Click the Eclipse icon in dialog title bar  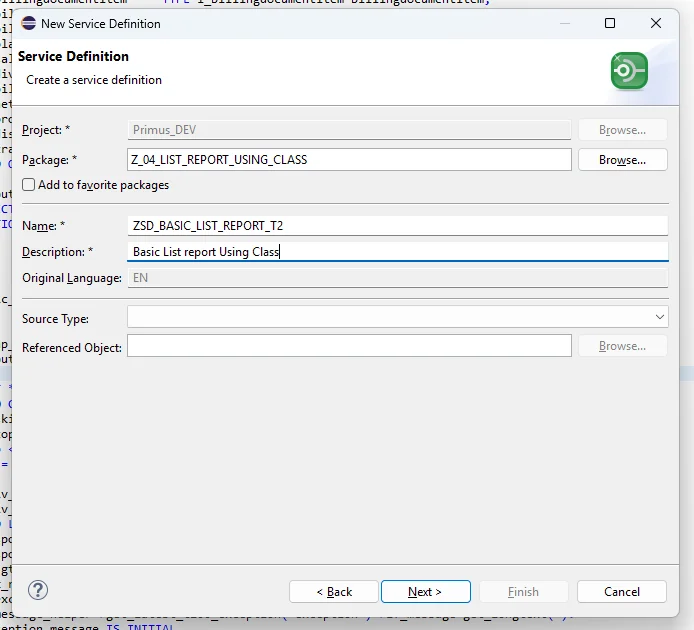pos(29,23)
